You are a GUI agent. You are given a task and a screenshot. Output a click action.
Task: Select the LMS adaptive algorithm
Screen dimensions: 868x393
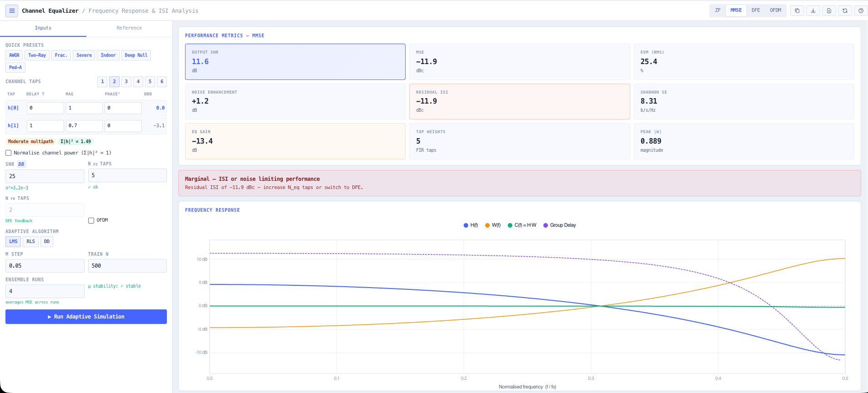click(x=13, y=242)
